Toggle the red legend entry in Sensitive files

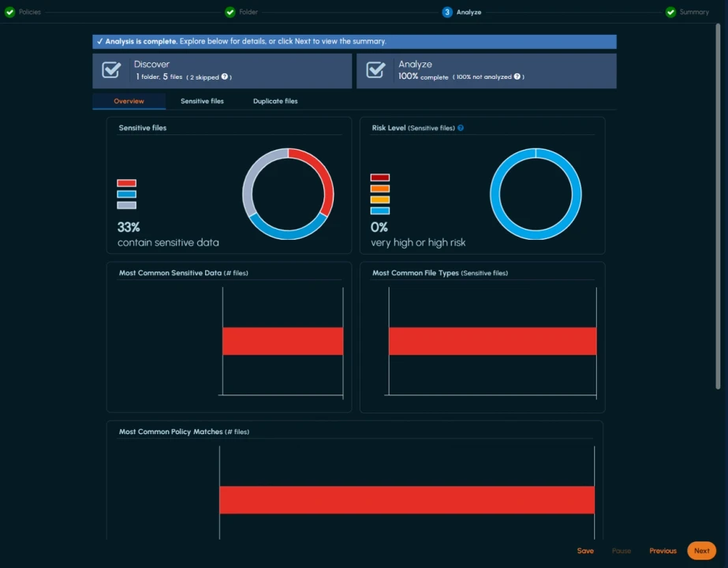[126, 183]
